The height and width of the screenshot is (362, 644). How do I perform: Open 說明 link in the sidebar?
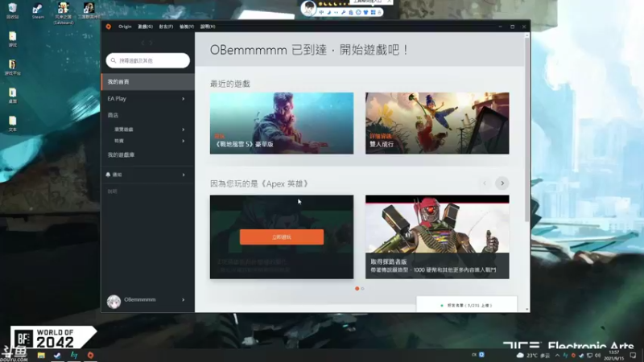click(112, 191)
